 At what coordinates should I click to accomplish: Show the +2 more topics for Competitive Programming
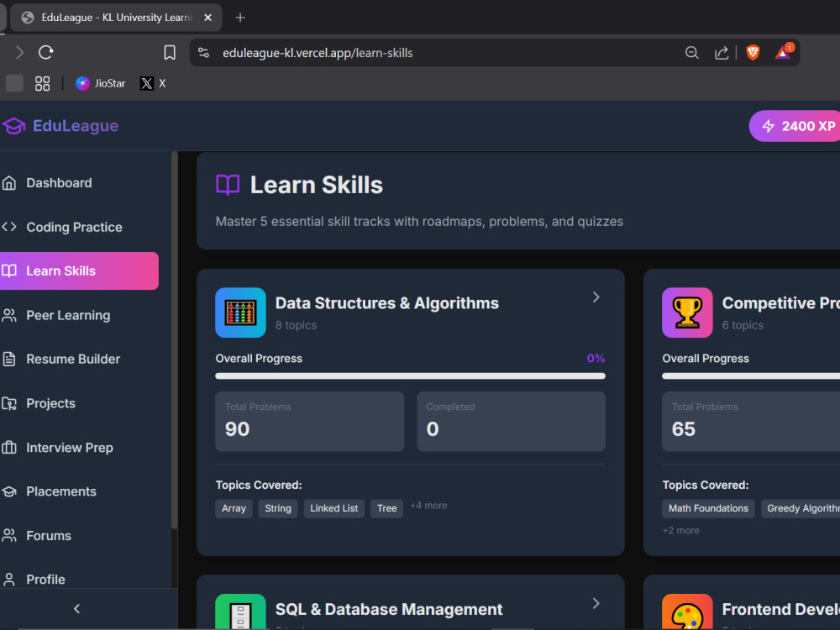[x=681, y=531]
